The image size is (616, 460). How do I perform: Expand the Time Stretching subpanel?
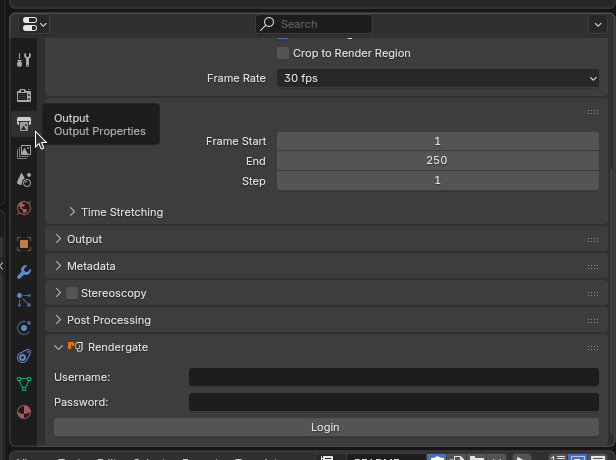pyautogui.click(x=72, y=212)
